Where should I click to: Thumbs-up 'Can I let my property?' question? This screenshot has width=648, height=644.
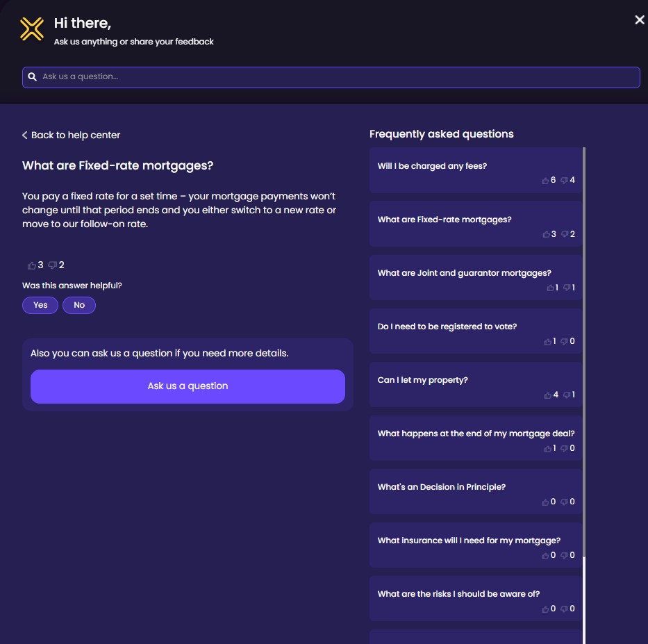click(x=548, y=395)
